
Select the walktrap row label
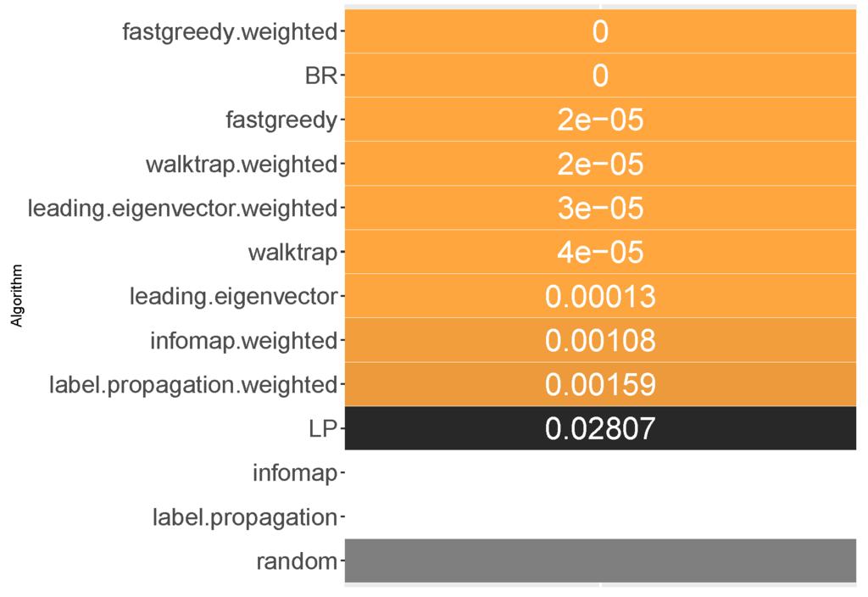292,253
